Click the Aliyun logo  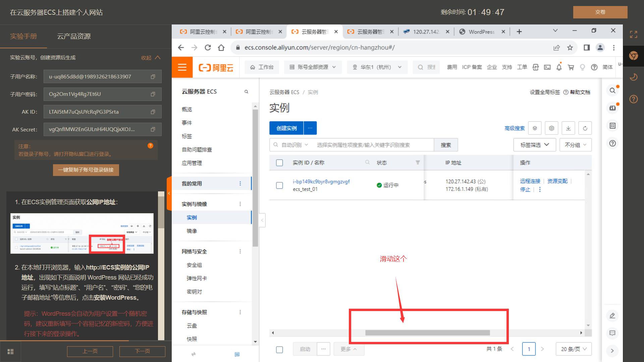[216, 68]
